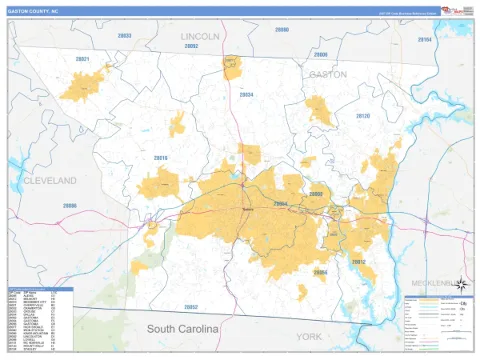The height and width of the screenshot is (360, 480).
Task: Click the Gastonia city name label
Action: [248, 209]
